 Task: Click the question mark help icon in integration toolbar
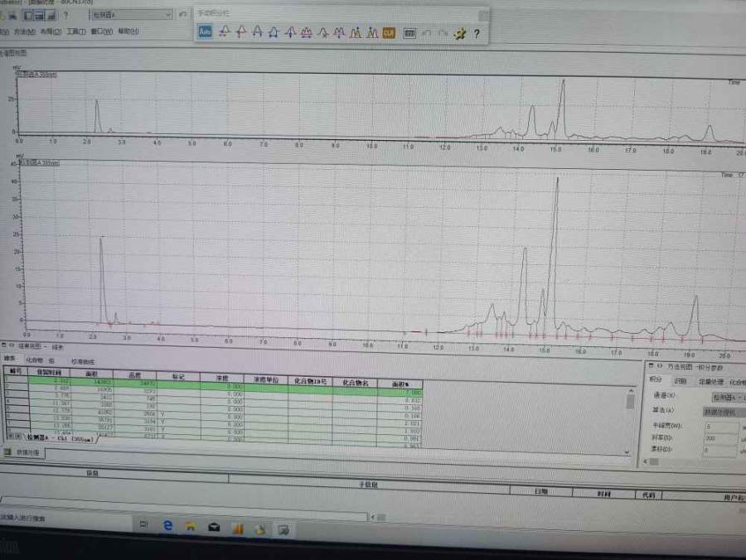[477, 33]
